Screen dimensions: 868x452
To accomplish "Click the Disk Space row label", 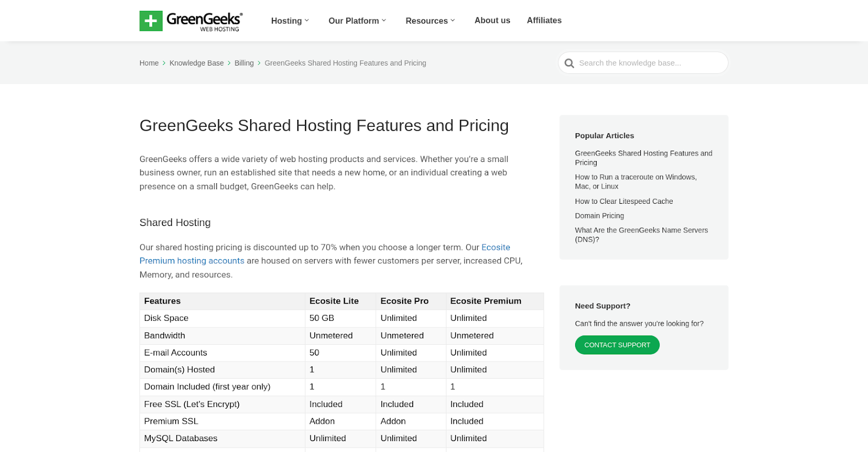I will [x=166, y=318].
